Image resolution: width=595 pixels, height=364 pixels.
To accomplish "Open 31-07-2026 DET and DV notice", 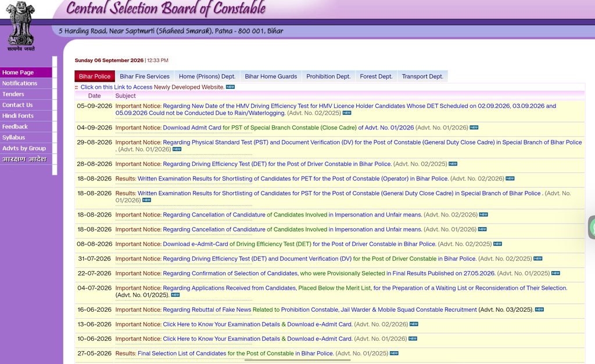I will (320, 259).
